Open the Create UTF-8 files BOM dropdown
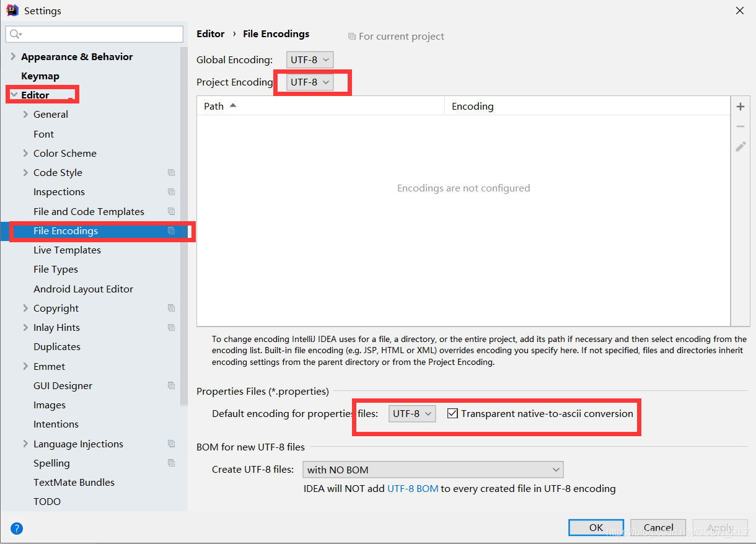Screen dimensions: 756x544 [x=433, y=470]
